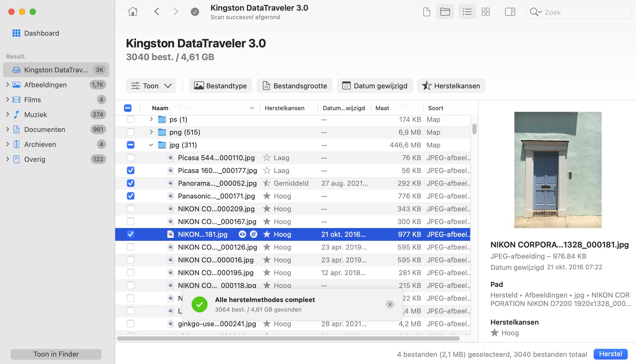The height and width of the screenshot is (364, 636).
Task: Click the Herstelkansen star in preview panel
Action: click(495, 333)
